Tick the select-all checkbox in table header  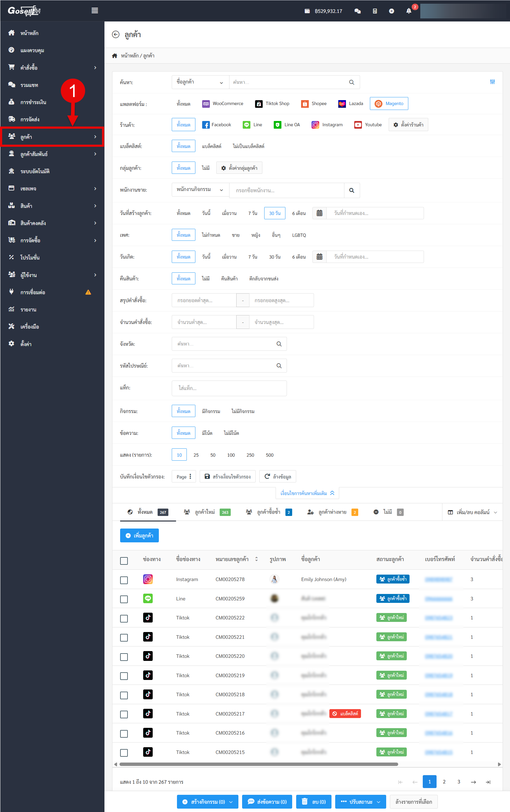click(x=124, y=560)
